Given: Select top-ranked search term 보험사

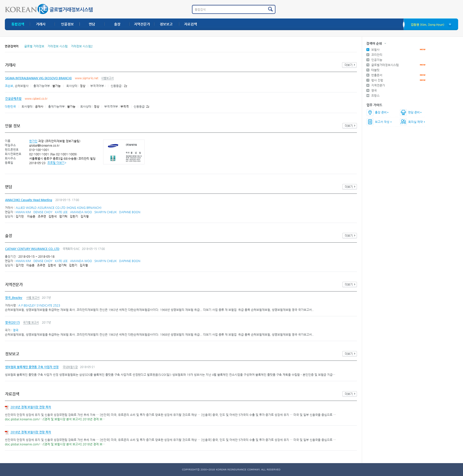Looking at the screenshot, I should pyautogui.click(x=375, y=50).
